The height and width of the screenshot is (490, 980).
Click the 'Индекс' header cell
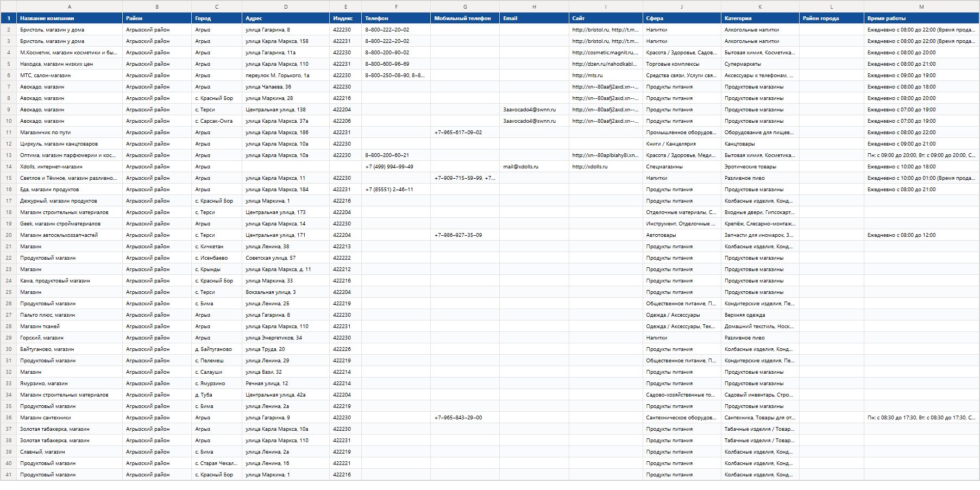(x=345, y=18)
